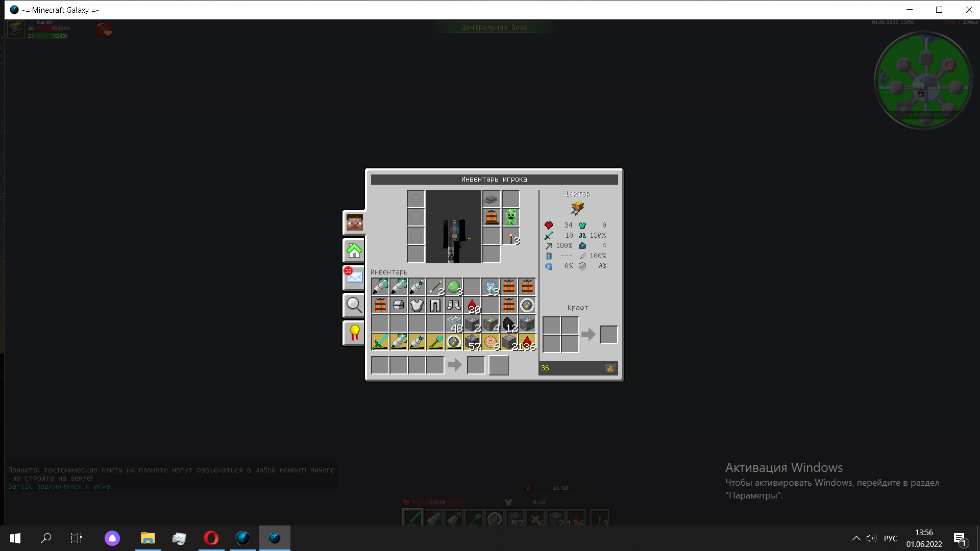Select the red drop stack of 96

point(527,342)
